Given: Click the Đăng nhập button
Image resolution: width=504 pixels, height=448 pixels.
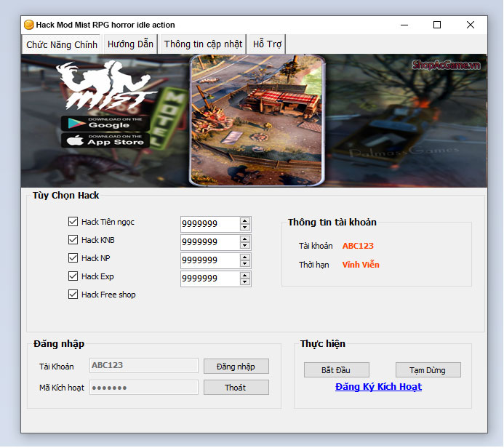Looking at the screenshot, I should click(x=236, y=367).
